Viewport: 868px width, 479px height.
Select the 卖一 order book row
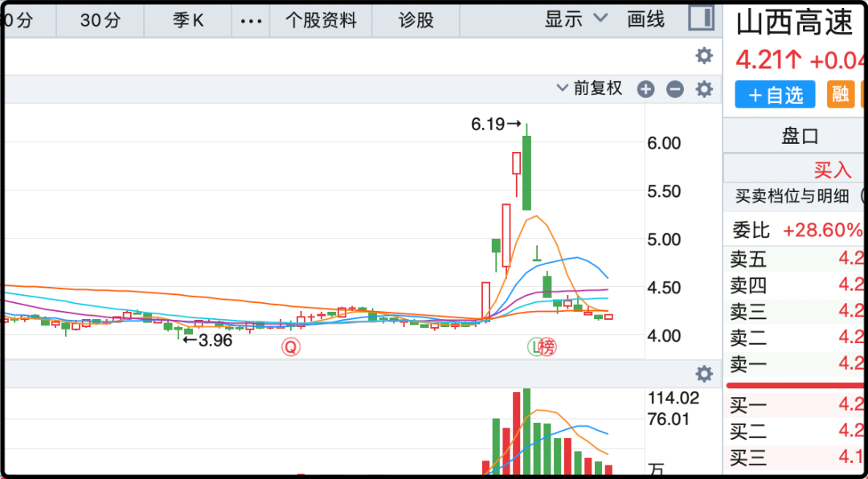pyautogui.click(x=796, y=364)
